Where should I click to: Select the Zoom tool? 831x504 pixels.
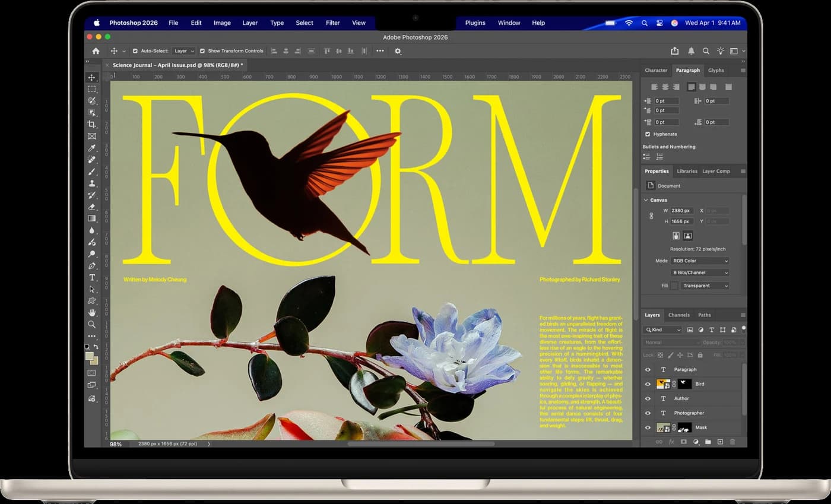[x=91, y=324]
